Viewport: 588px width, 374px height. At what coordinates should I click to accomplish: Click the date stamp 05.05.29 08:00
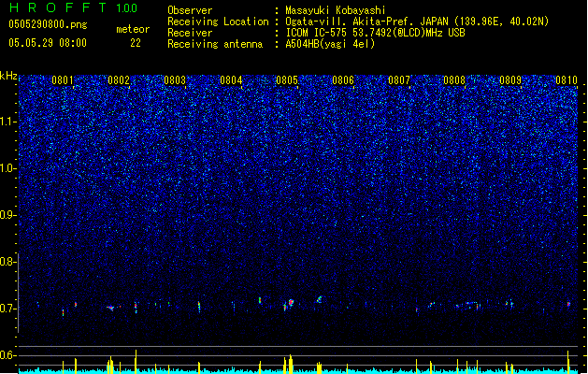point(48,43)
